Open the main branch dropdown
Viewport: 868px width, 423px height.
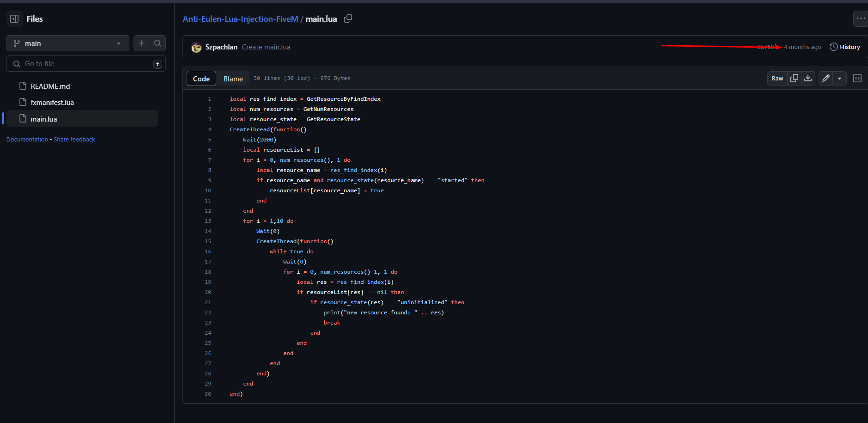pos(68,43)
